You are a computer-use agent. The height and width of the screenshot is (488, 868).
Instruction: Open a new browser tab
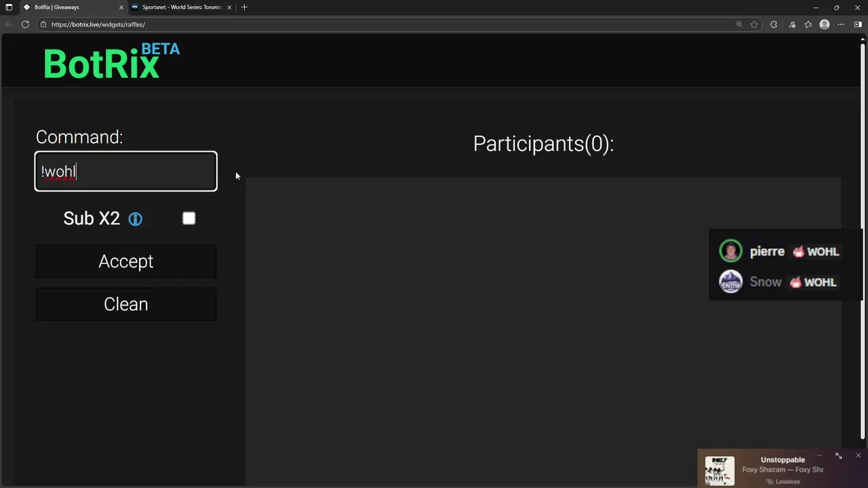[244, 7]
